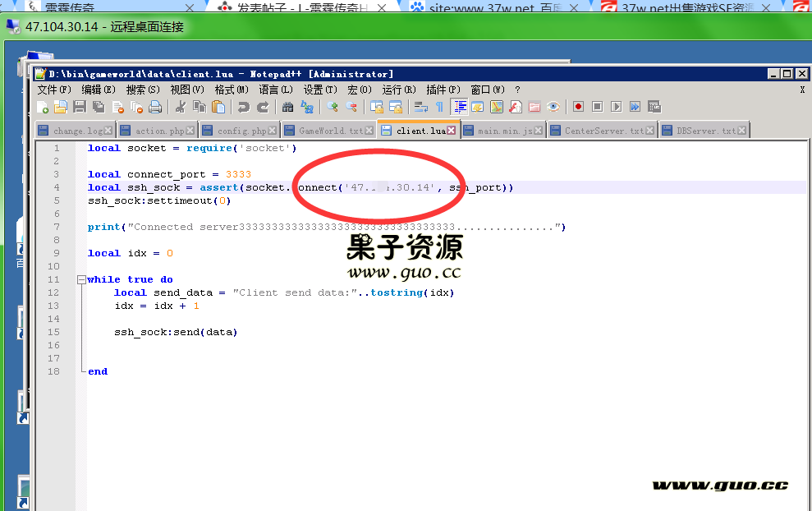Collapse the while loop fold marker

tap(81, 279)
